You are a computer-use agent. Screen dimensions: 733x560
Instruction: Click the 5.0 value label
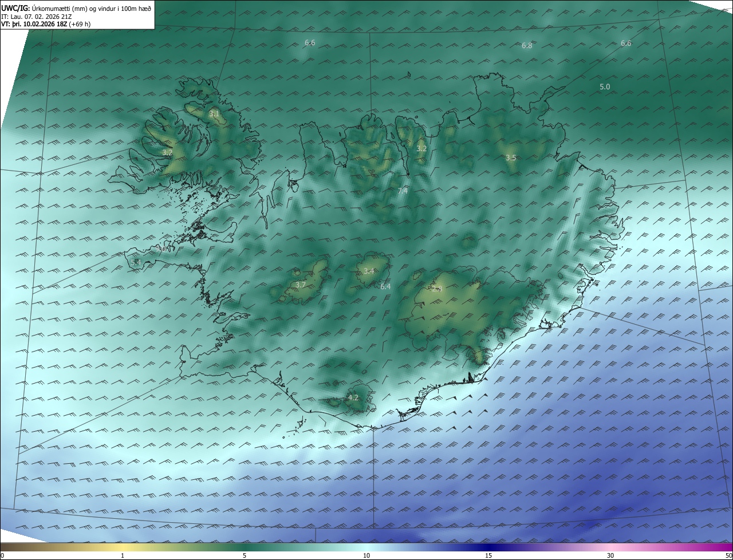coord(605,86)
